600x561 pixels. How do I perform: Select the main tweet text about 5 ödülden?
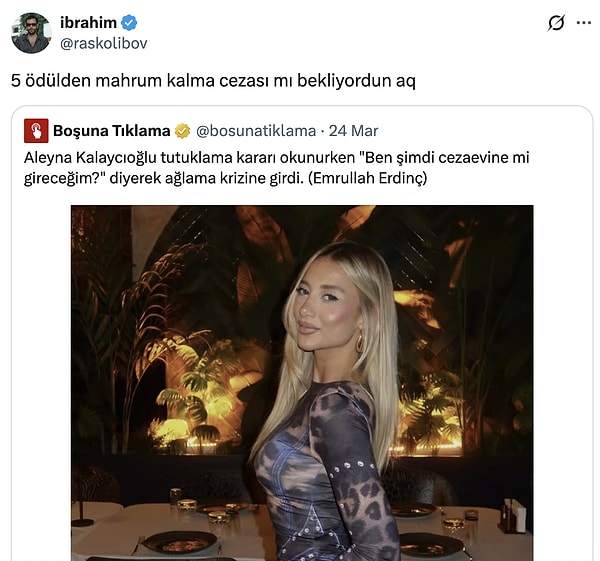[x=213, y=81]
